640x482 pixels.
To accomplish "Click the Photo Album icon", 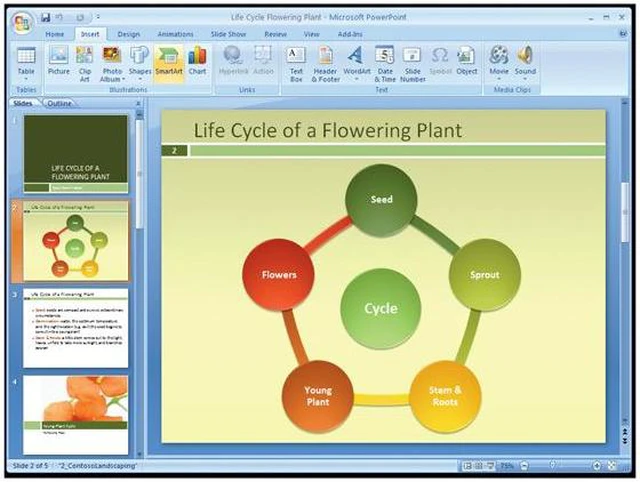I will (112, 55).
